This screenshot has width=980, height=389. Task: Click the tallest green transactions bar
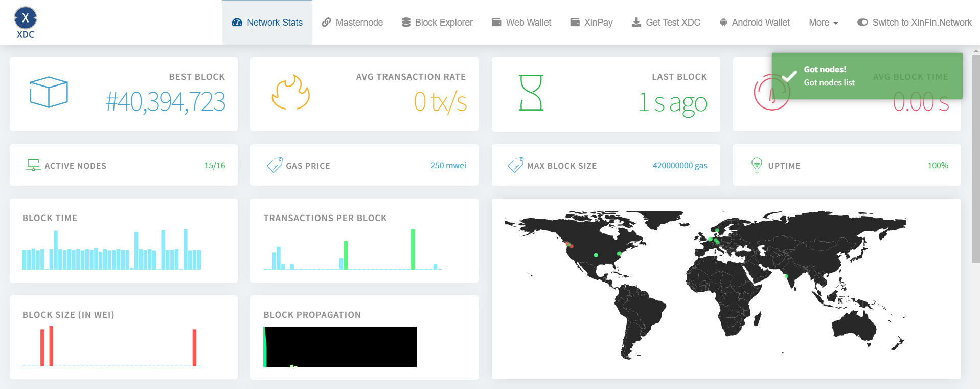413,249
